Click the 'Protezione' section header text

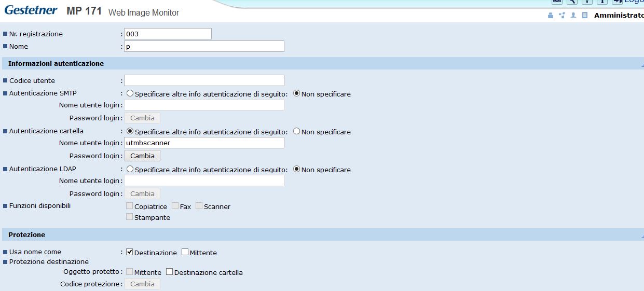tap(26, 234)
